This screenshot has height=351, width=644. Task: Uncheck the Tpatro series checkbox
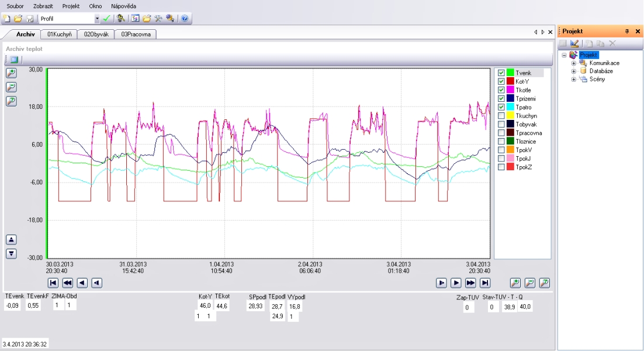(x=501, y=107)
